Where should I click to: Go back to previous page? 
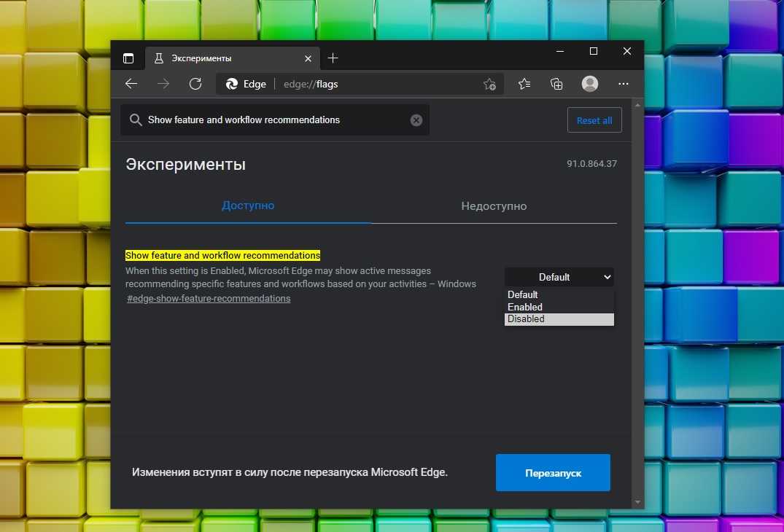pos(131,84)
